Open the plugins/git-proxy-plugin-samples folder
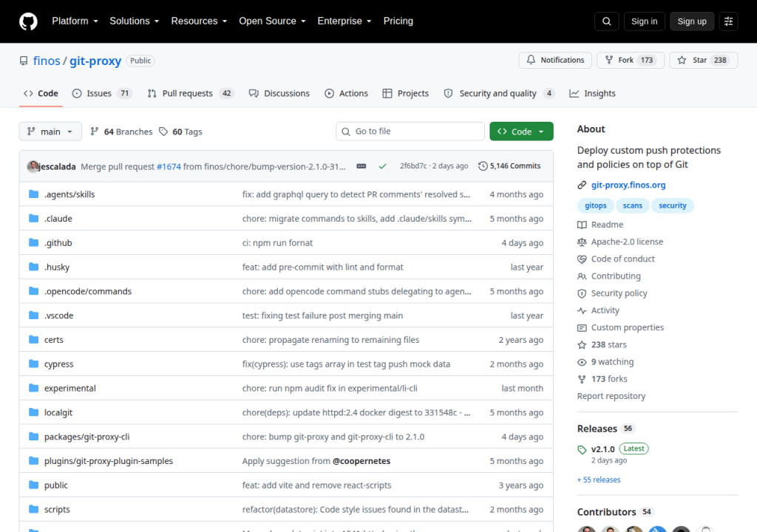757x532 pixels. coord(109,461)
